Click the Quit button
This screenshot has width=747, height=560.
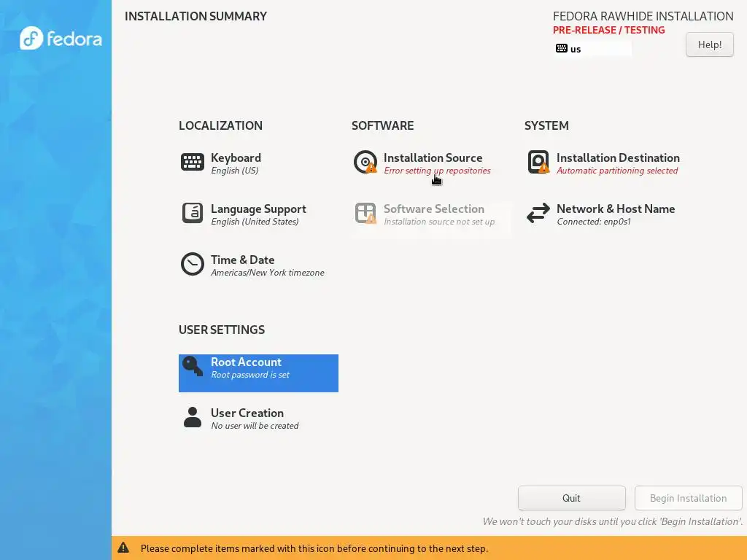pos(572,498)
